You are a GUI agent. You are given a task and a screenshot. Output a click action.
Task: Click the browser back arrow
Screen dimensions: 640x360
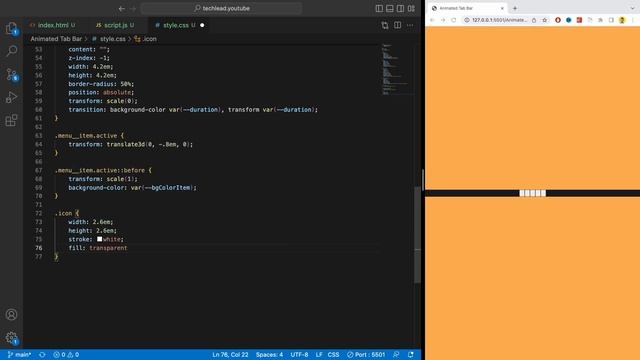tap(432, 20)
